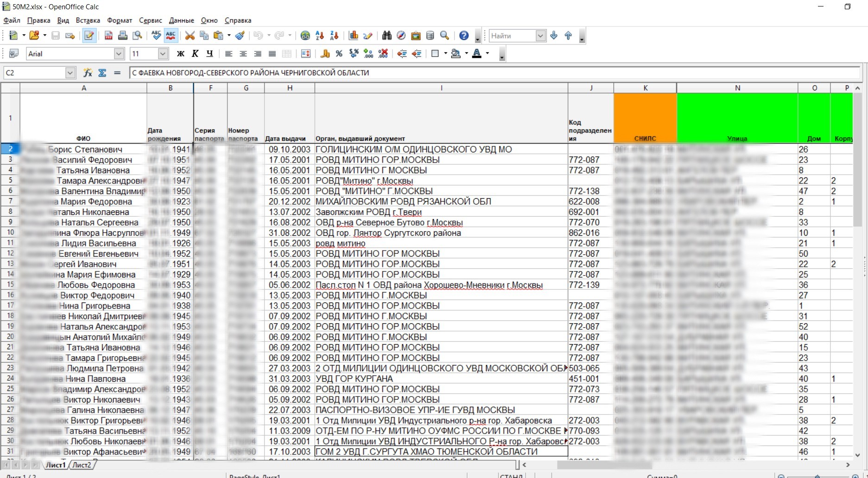Expand the Name Box cell reference dropdown
Viewport: 868px width, 478px height.
click(70, 73)
